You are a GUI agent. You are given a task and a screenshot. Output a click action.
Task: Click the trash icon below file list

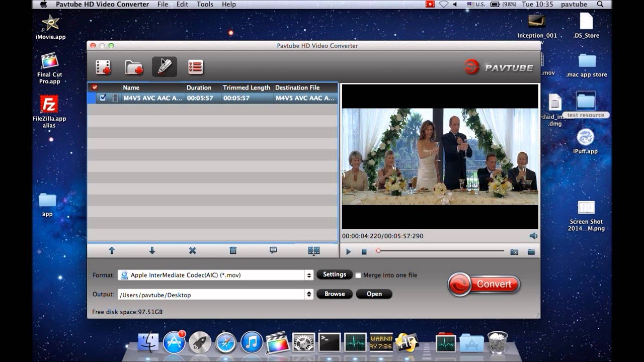tap(233, 250)
